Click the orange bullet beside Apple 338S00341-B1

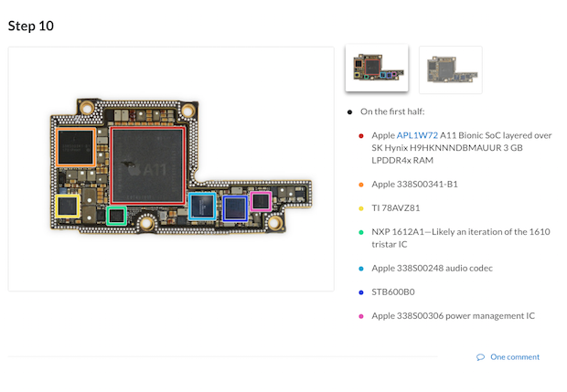click(361, 185)
